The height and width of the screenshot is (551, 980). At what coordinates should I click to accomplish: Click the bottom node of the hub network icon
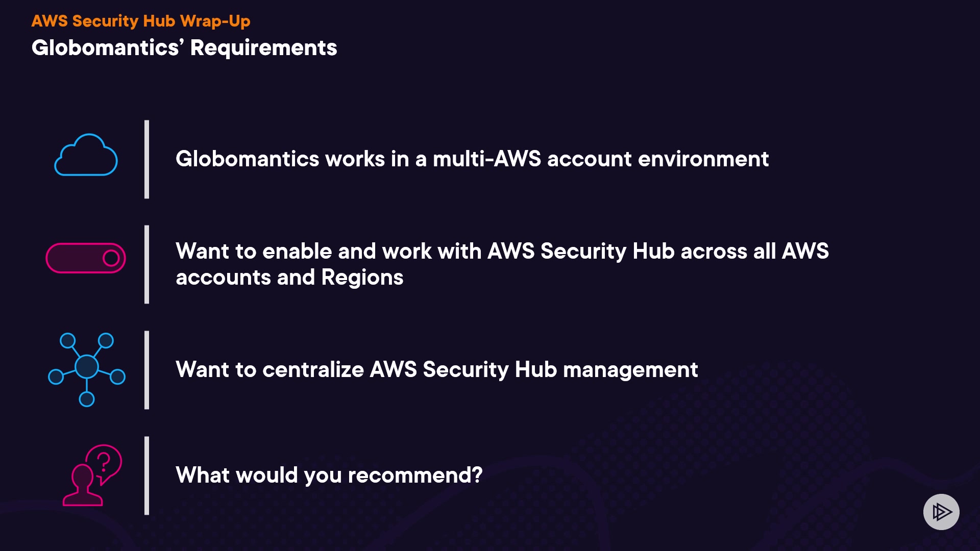tap(87, 399)
